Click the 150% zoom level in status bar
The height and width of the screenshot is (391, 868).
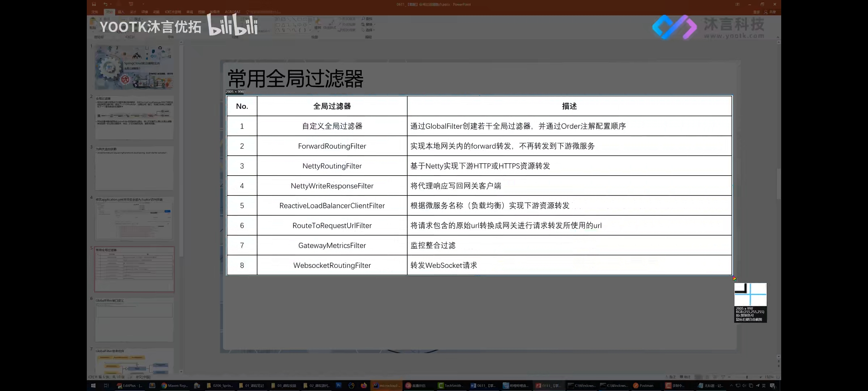pos(769,377)
